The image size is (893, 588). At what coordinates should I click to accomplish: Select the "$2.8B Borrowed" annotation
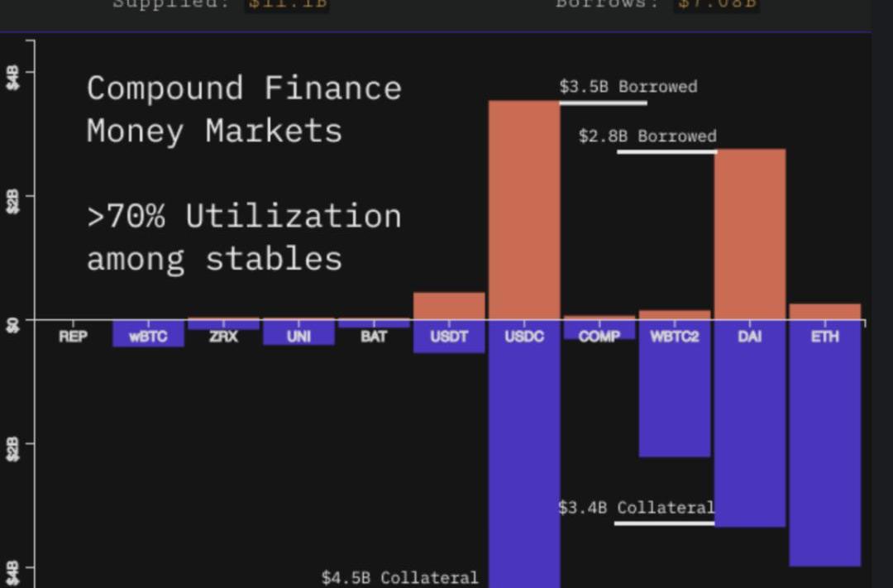[647, 136]
